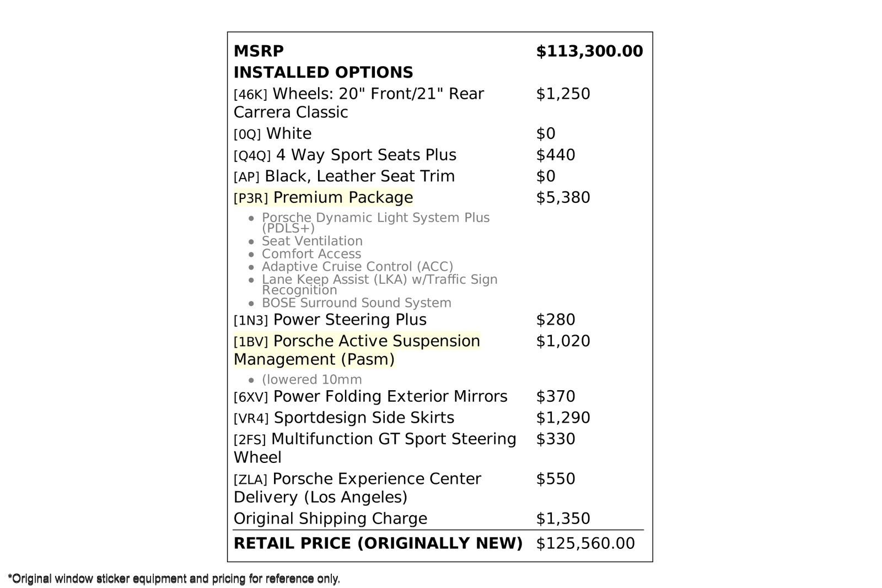Screen dimensions: 882x588
Task: Click the highlighted Porsche Active Suspension Management option
Action: (357, 349)
